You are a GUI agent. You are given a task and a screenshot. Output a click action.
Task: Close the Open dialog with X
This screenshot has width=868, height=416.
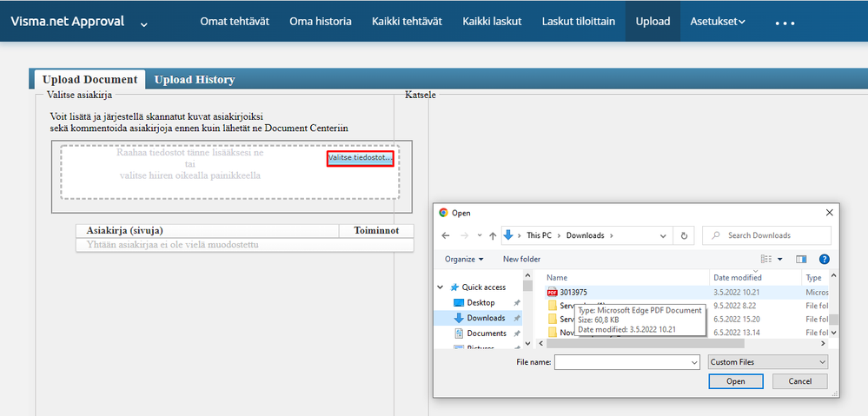pos(829,213)
